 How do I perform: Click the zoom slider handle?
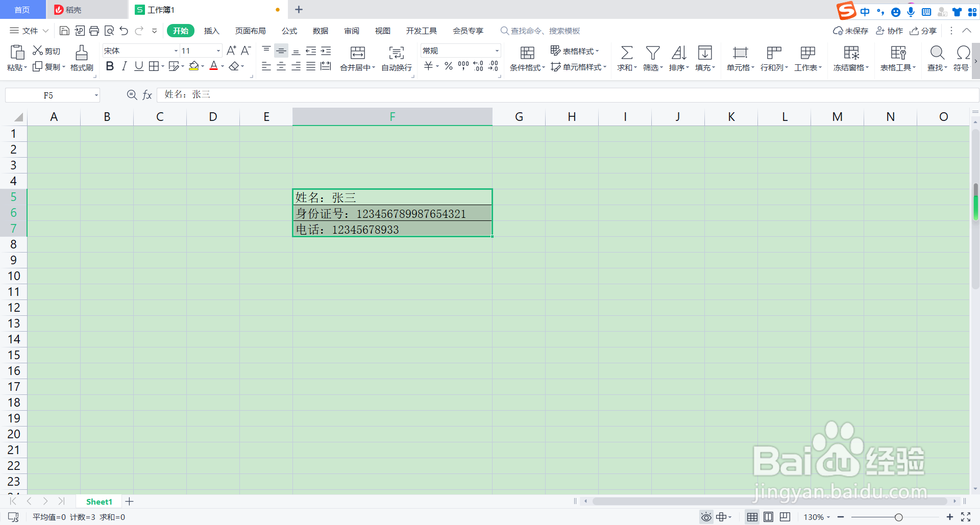898,517
